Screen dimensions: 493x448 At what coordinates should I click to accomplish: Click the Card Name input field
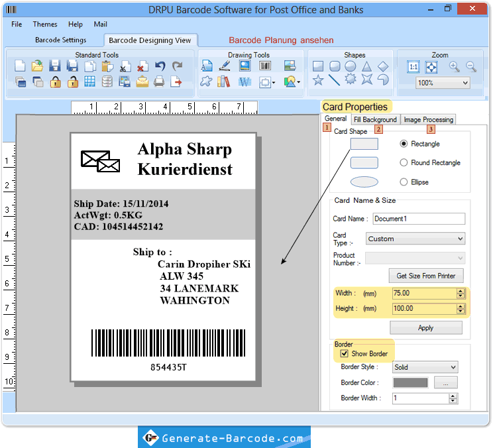pos(419,219)
